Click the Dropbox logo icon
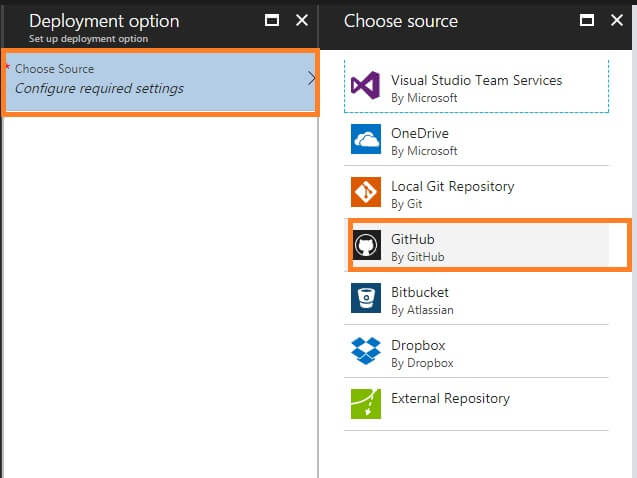The image size is (637, 478). (x=366, y=351)
